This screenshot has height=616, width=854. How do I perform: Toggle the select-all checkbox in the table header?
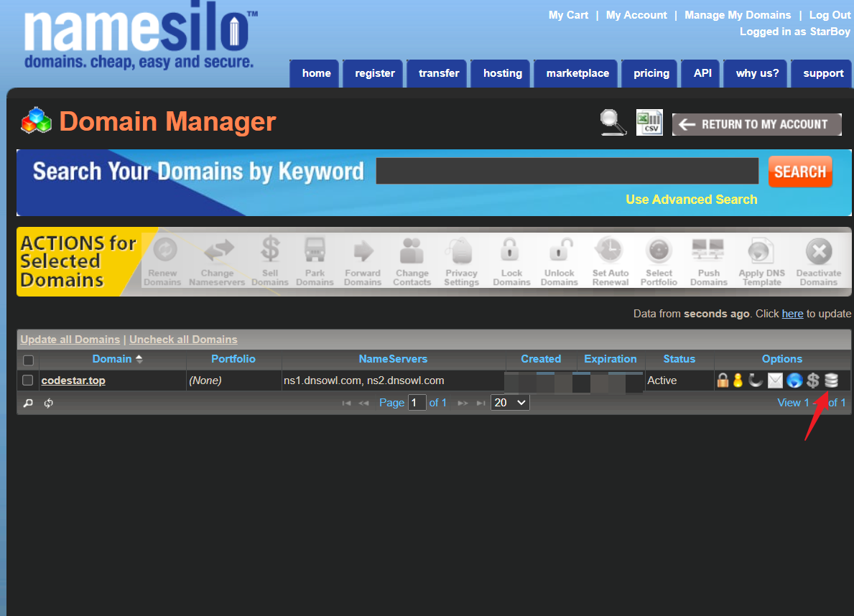point(28,360)
